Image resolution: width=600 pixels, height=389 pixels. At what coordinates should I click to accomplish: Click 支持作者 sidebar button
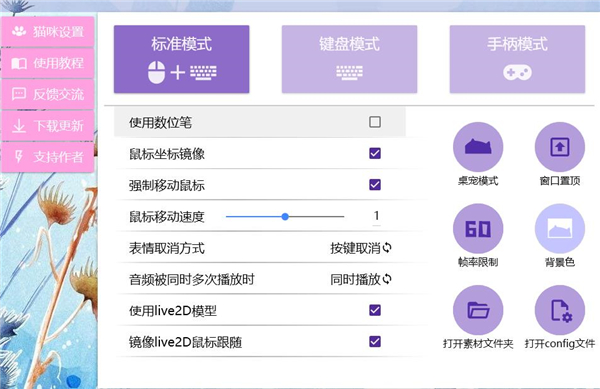coord(48,157)
